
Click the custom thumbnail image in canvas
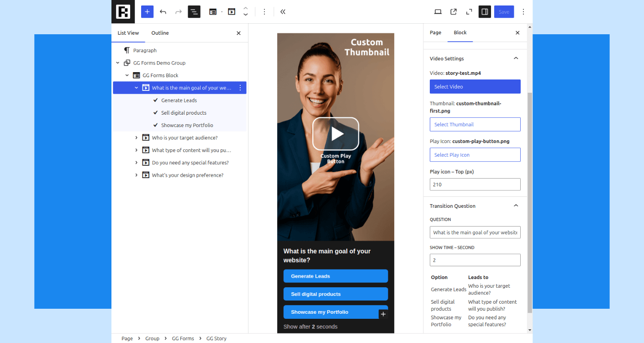coord(336,137)
